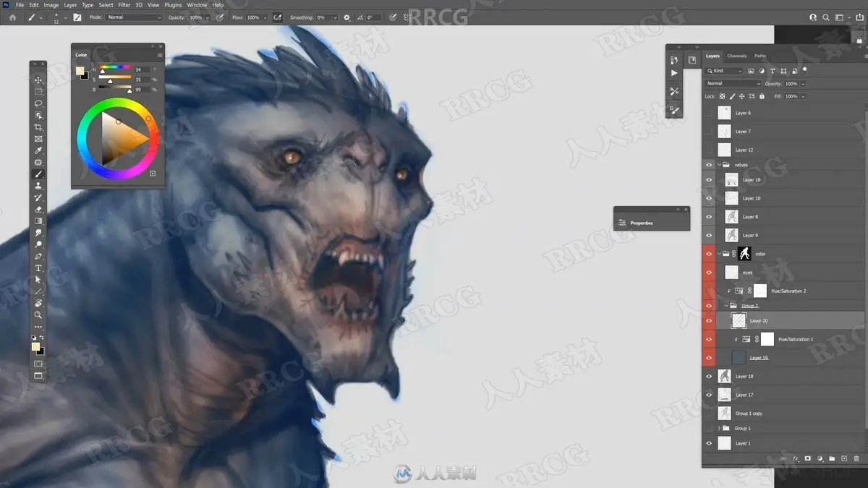
Task: Select the Clone Stamp tool
Action: tap(38, 186)
